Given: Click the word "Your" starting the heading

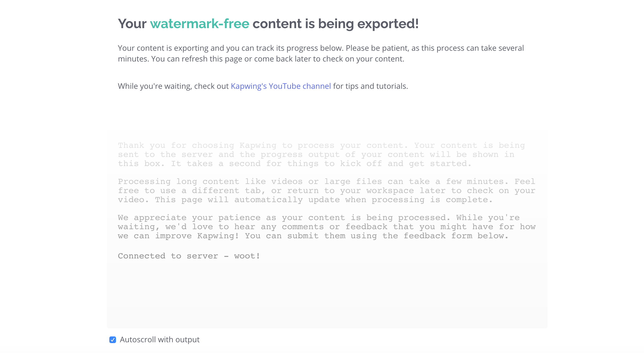Looking at the screenshot, I should pyautogui.click(x=132, y=24).
